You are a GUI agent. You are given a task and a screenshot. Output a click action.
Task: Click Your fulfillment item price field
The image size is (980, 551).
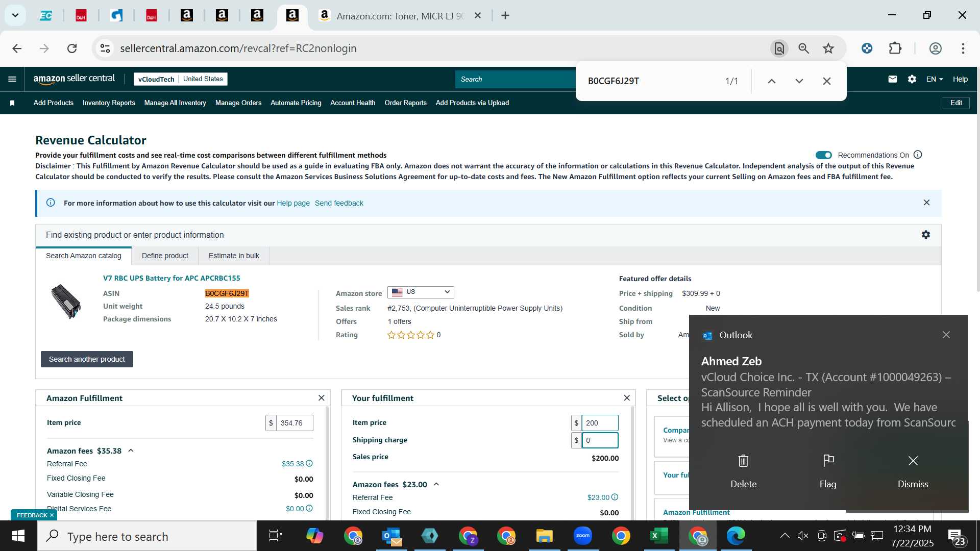(x=600, y=423)
